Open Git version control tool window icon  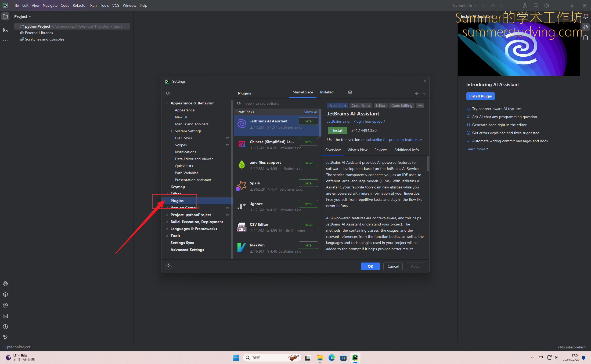click(x=5, y=337)
